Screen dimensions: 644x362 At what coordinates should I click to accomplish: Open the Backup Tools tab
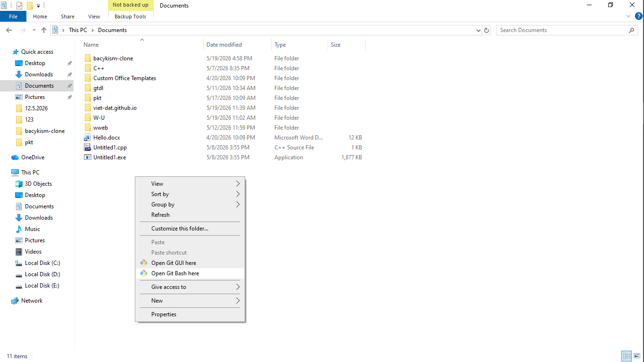tap(130, 16)
